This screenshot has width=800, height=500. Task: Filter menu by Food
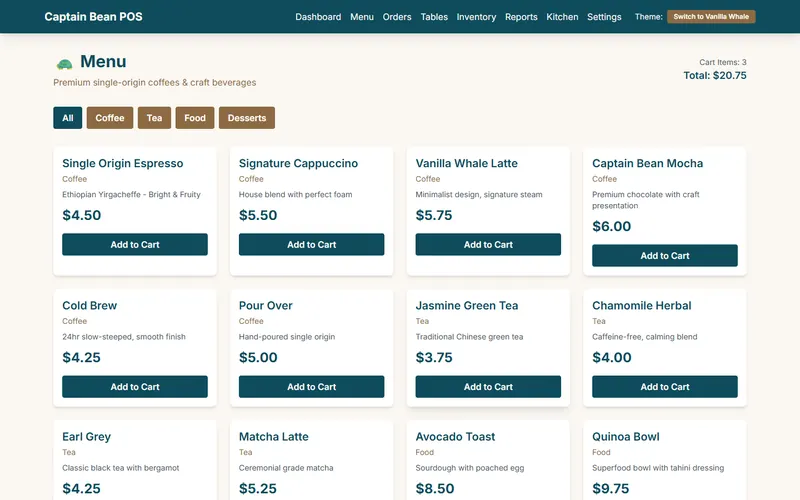[x=195, y=118]
